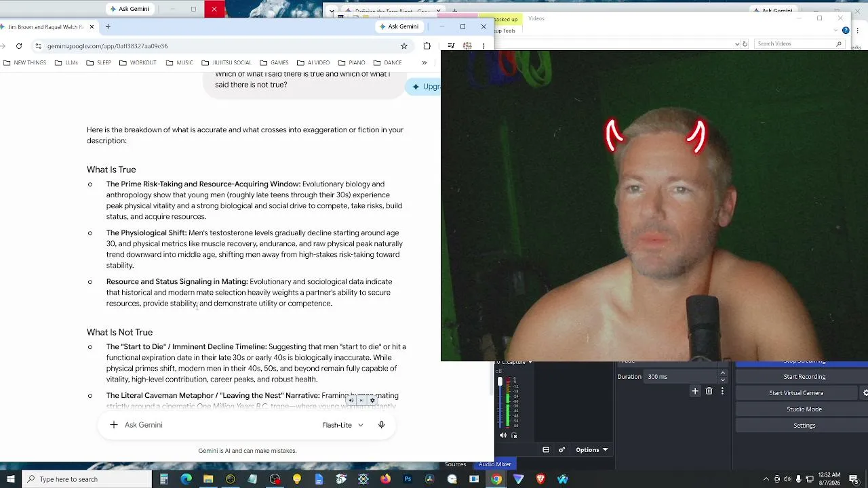Screen dimensions: 868x488
Task: Reload the Gemini page in Chrome
Action: click(x=19, y=46)
